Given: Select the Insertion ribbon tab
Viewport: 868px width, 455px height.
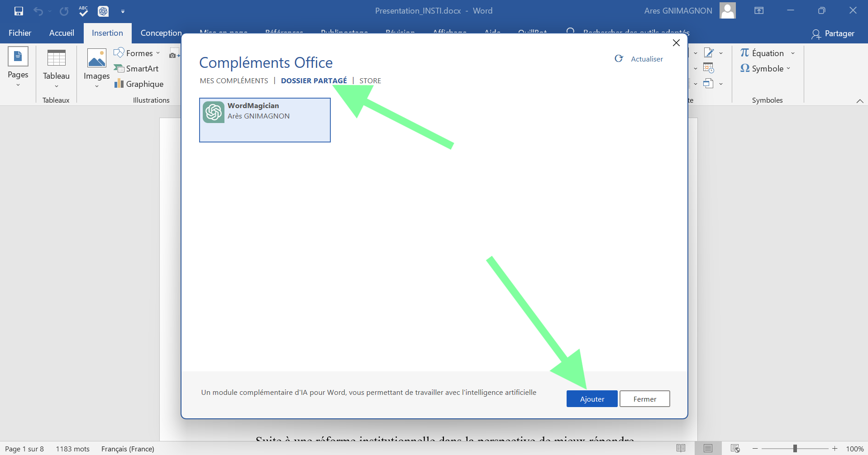Looking at the screenshot, I should point(107,33).
